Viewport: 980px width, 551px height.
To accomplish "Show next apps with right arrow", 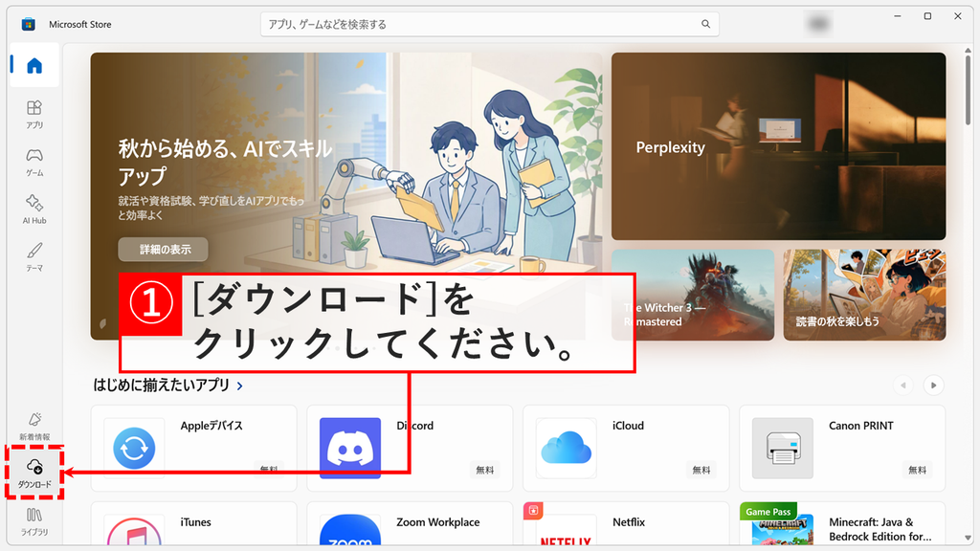I will (x=933, y=386).
